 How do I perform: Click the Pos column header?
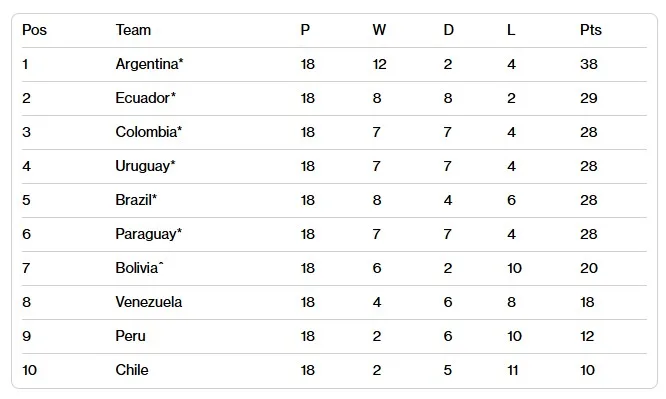tap(34, 30)
